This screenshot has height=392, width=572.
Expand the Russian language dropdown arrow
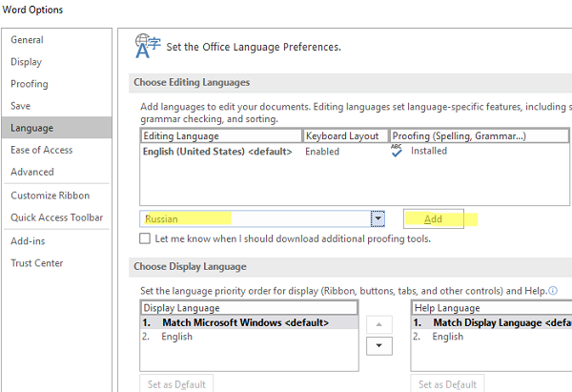coord(378,218)
